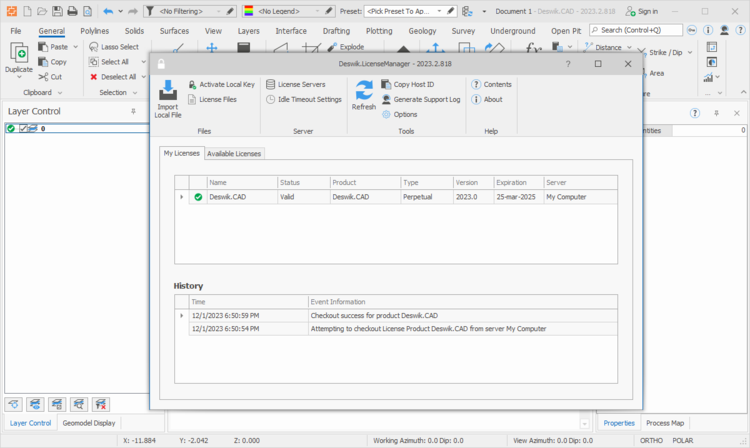Toggle ORTHO mode in status bar
The width and height of the screenshot is (750, 448).
click(651, 440)
